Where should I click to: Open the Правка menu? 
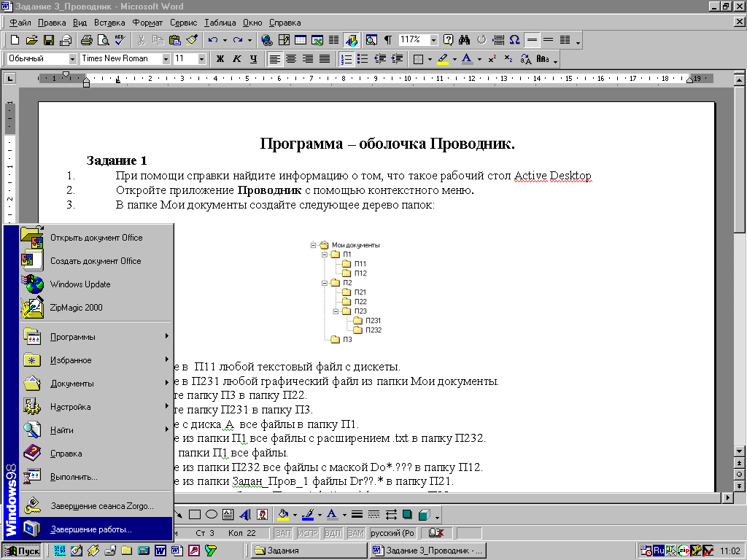(x=52, y=23)
